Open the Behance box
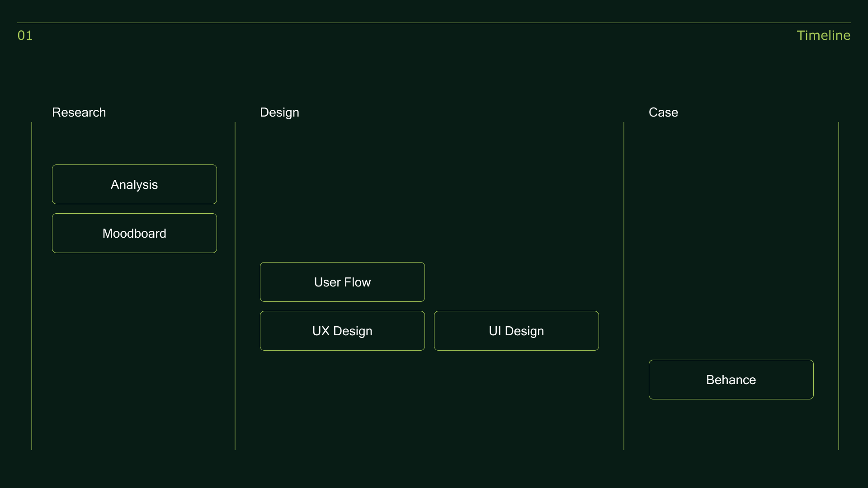The image size is (868, 488). click(731, 380)
